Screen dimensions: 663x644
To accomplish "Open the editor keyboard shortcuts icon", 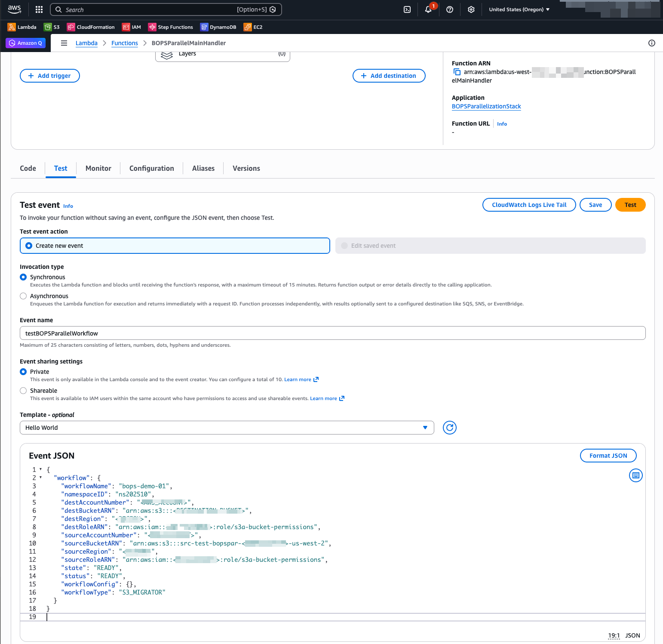I will tap(636, 475).
